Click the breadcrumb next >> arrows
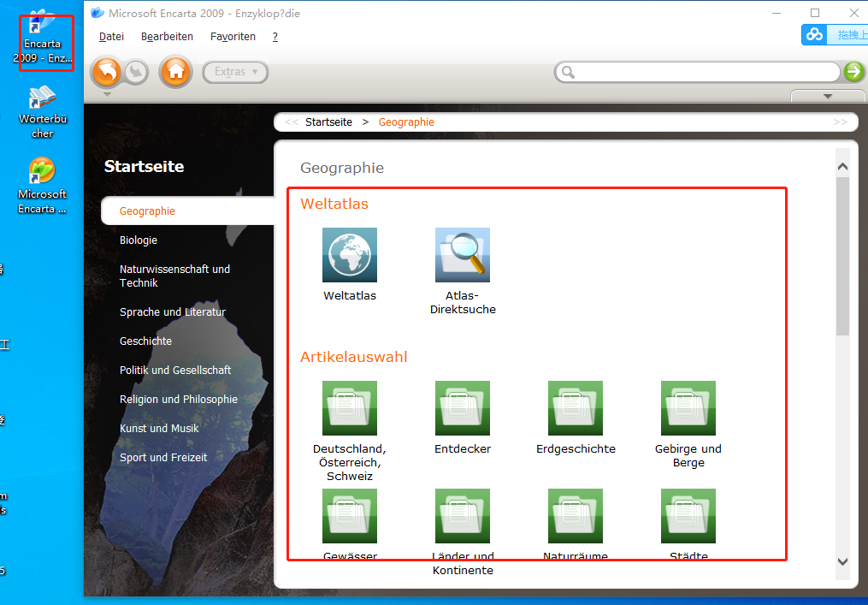This screenshot has height=605, width=868. coord(840,122)
